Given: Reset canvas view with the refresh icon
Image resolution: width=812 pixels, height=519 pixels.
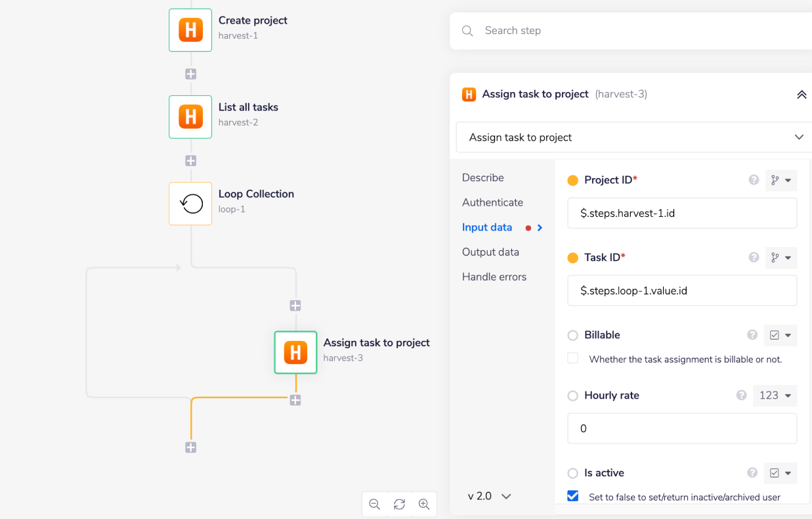Looking at the screenshot, I should tap(399, 505).
